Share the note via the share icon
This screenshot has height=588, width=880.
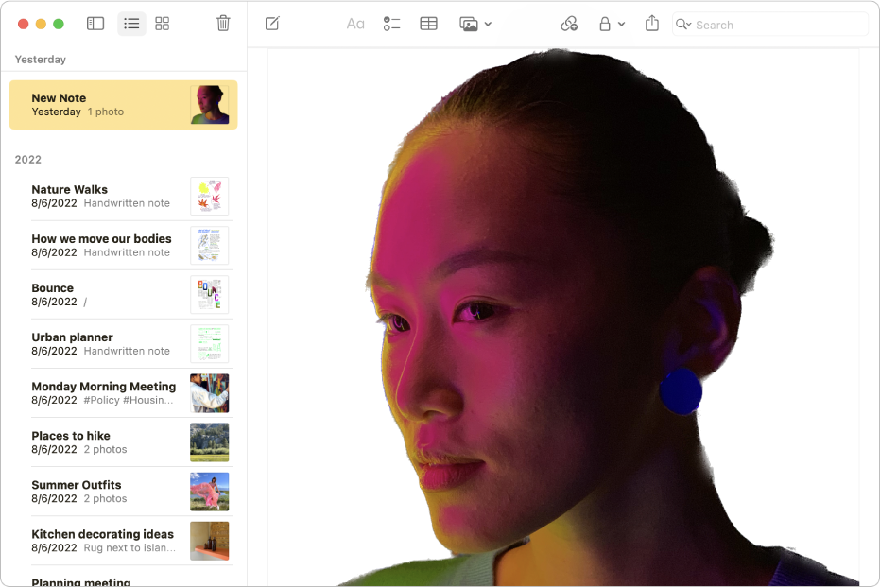point(651,24)
